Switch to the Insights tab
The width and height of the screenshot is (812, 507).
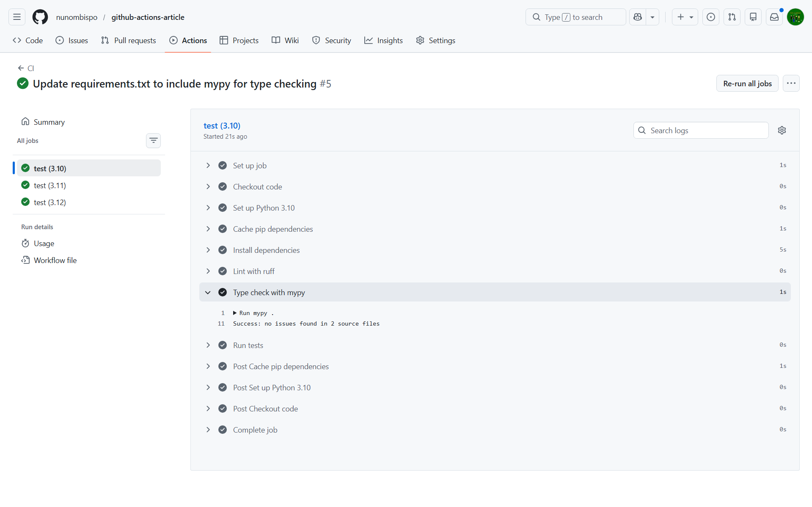[x=383, y=40]
